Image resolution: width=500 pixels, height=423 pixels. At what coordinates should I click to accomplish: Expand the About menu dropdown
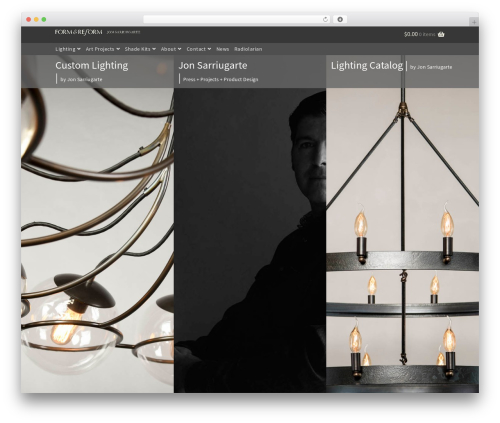point(171,49)
